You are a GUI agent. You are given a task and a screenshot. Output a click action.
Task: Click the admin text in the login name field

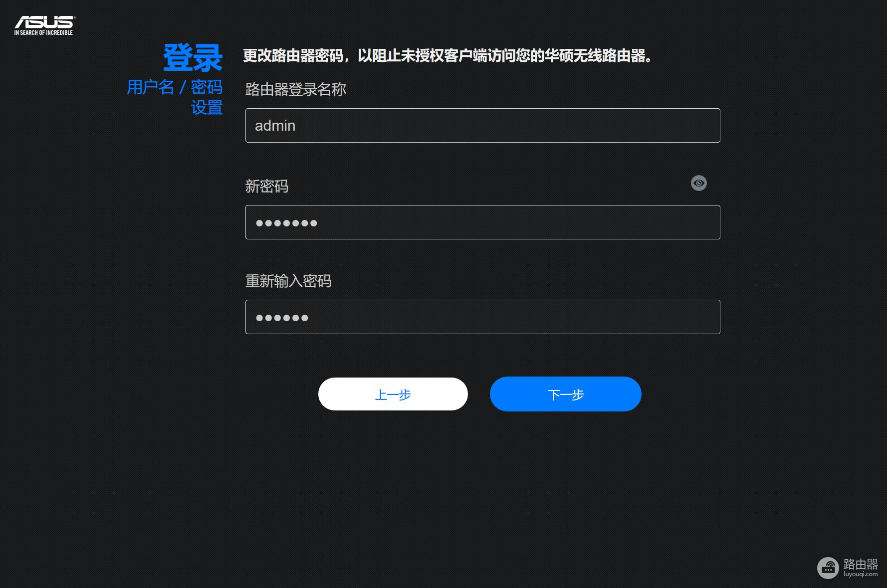275,125
